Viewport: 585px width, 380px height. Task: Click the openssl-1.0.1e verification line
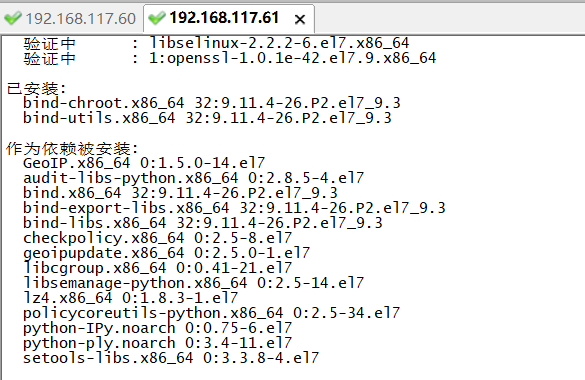(x=229, y=58)
